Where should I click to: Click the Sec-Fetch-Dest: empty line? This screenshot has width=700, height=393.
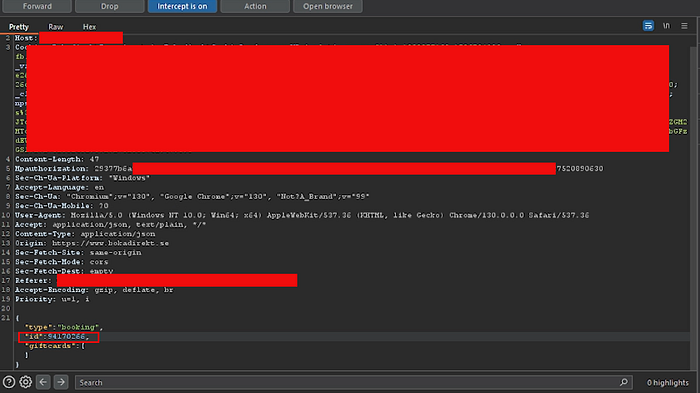click(64, 272)
